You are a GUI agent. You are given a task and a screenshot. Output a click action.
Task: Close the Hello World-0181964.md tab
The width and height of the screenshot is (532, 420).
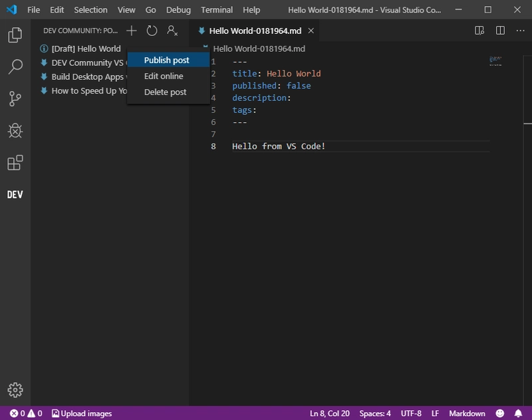[311, 31]
